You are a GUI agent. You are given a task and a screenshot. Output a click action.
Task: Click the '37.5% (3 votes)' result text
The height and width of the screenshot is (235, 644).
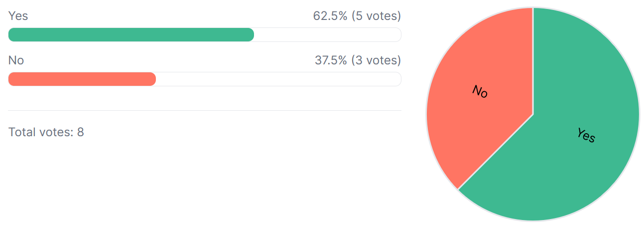pyautogui.click(x=358, y=60)
